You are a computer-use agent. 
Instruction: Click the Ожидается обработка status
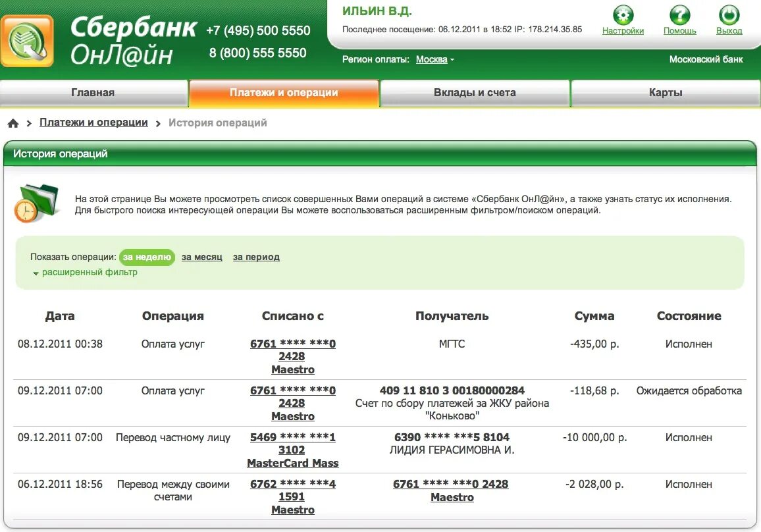coord(689,390)
